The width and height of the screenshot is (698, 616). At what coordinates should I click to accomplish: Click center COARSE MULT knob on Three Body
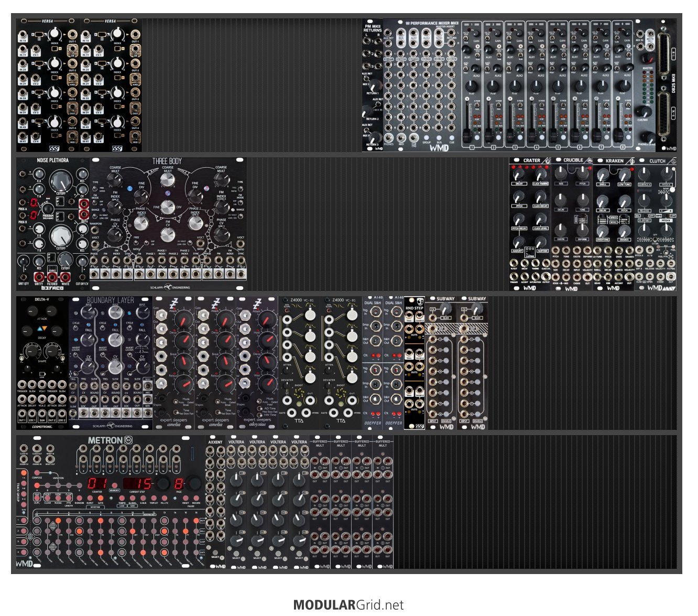click(168, 179)
